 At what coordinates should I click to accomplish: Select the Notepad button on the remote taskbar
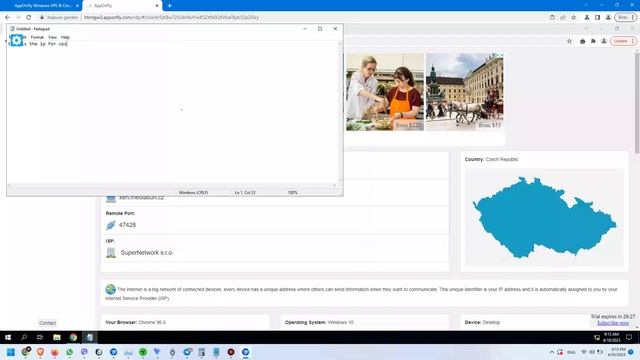click(x=89, y=338)
